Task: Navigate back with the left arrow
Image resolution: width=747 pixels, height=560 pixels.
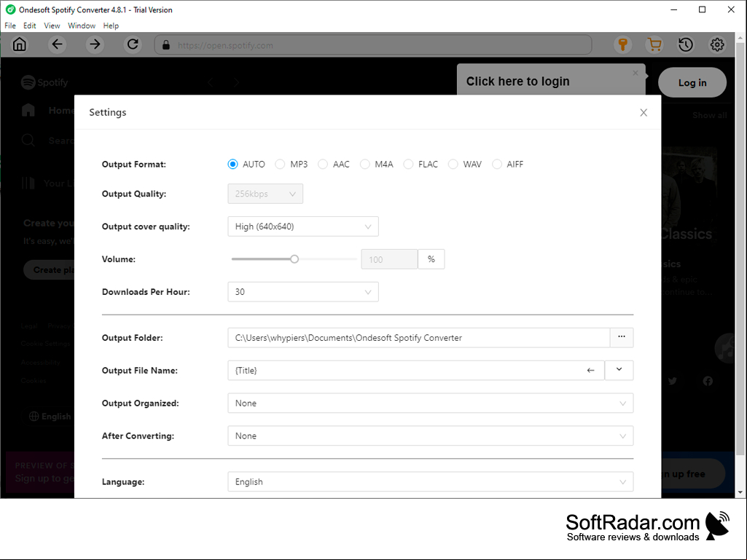Action: (x=57, y=44)
